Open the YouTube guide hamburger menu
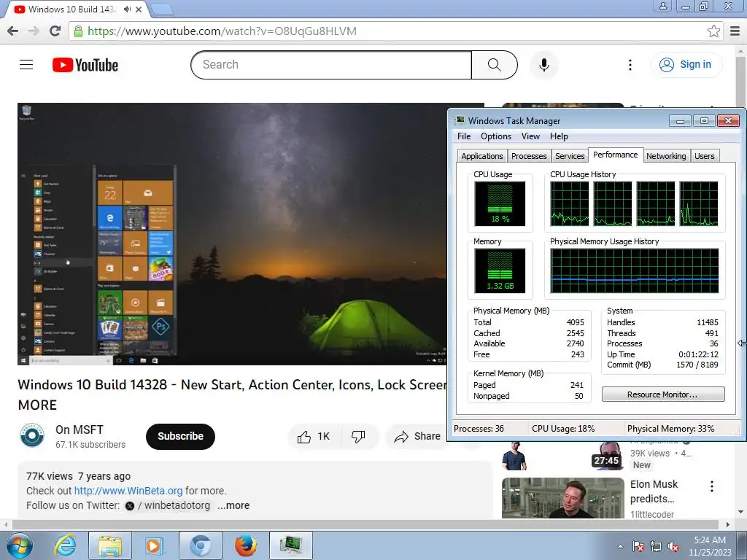The height and width of the screenshot is (560, 747). (x=26, y=64)
